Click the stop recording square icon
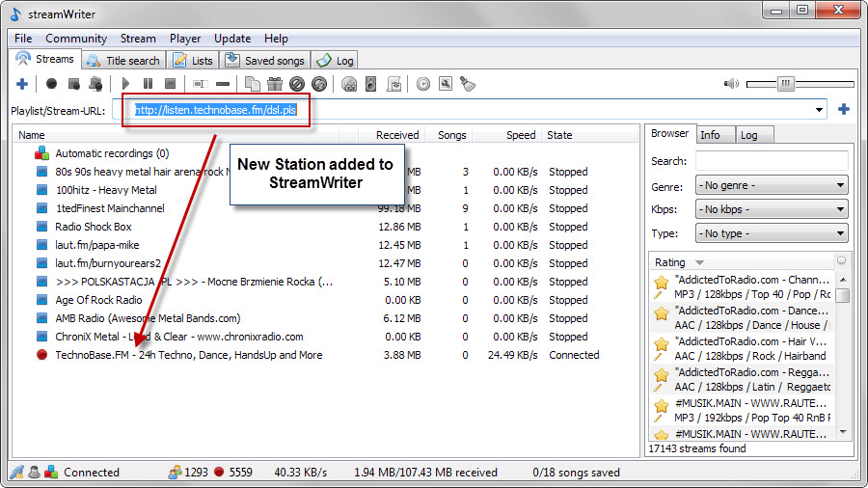 [73, 84]
